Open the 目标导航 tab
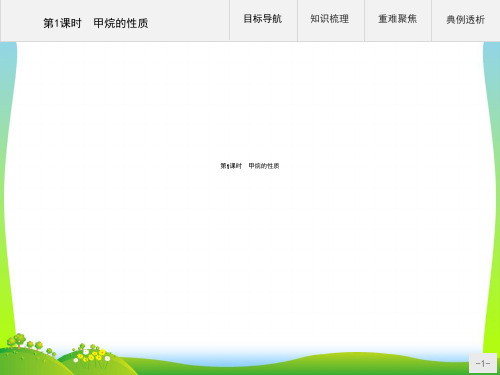 263,20
